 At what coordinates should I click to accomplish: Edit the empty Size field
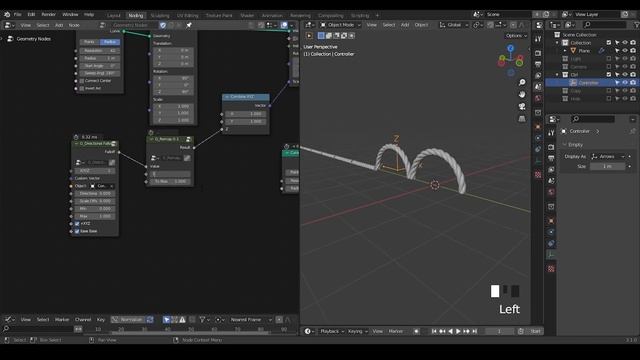click(608, 166)
